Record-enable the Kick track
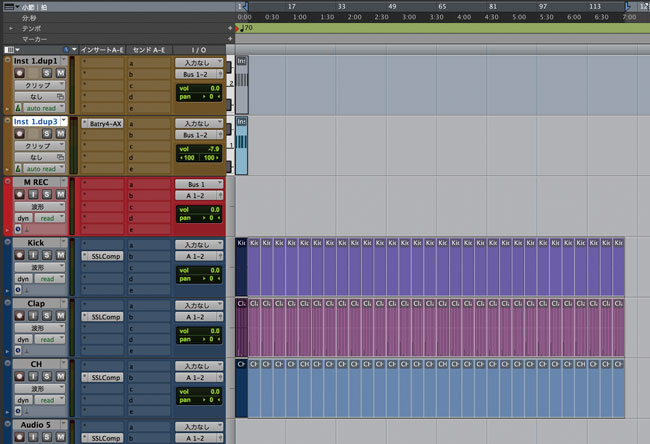 pos(19,255)
